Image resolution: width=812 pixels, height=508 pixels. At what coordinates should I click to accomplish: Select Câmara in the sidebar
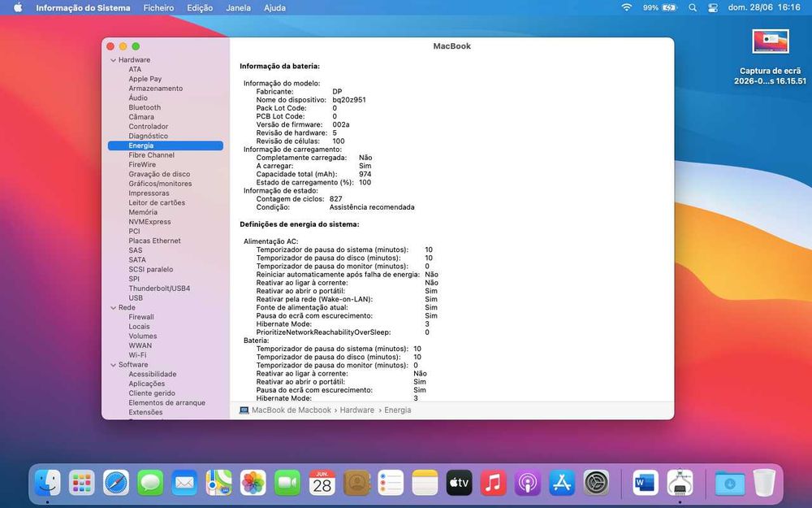[141, 117]
